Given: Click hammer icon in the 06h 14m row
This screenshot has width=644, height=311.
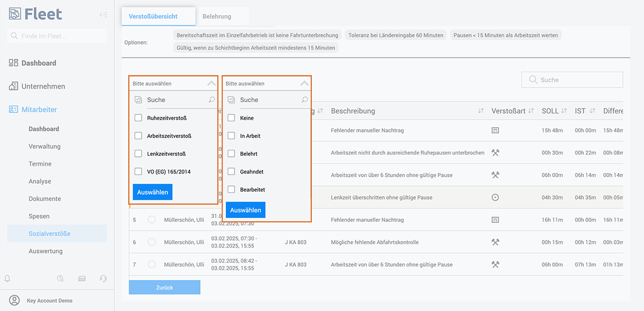Looking at the screenshot, I should pos(495,175).
